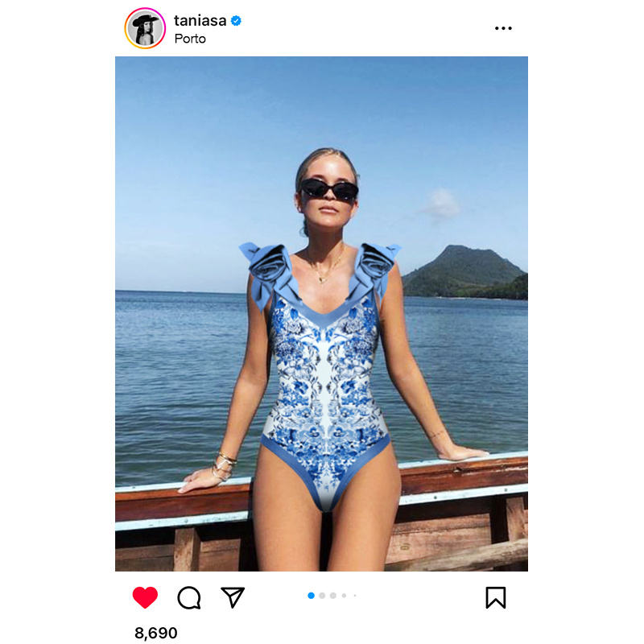Open the taniasa profile username link
Image resolution: width=644 pixels, height=644 pixels.
pos(200,21)
